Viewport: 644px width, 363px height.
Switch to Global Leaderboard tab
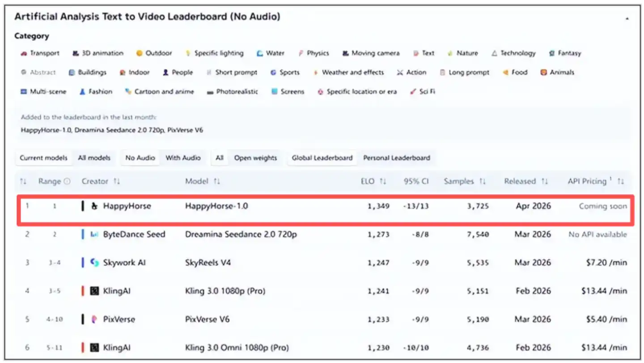click(322, 158)
